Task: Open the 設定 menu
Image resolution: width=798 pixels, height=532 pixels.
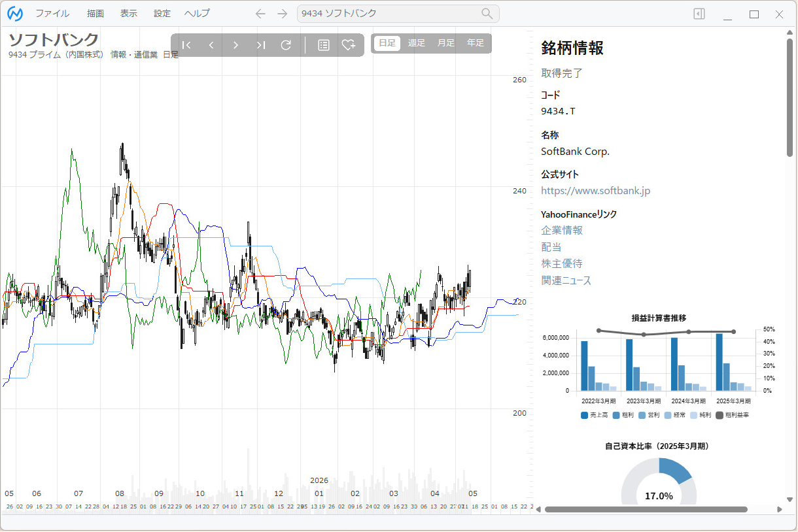Action: point(162,14)
